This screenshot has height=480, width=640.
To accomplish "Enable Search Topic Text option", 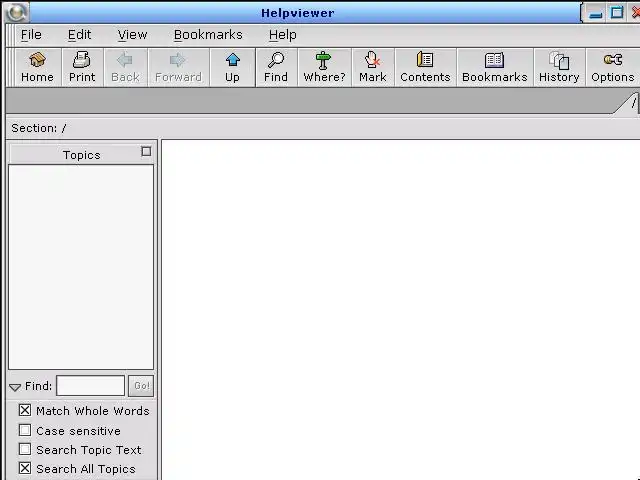I will (25, 449).
